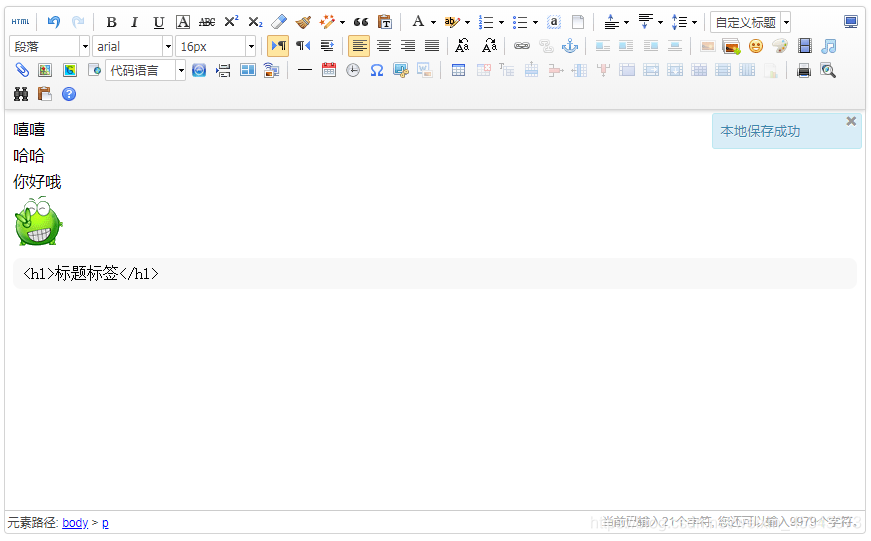Image resolution: width=871 pixels, height=541 pixels.
Task: Insert current date with calendar icon
Action: (x=329, y=70)
